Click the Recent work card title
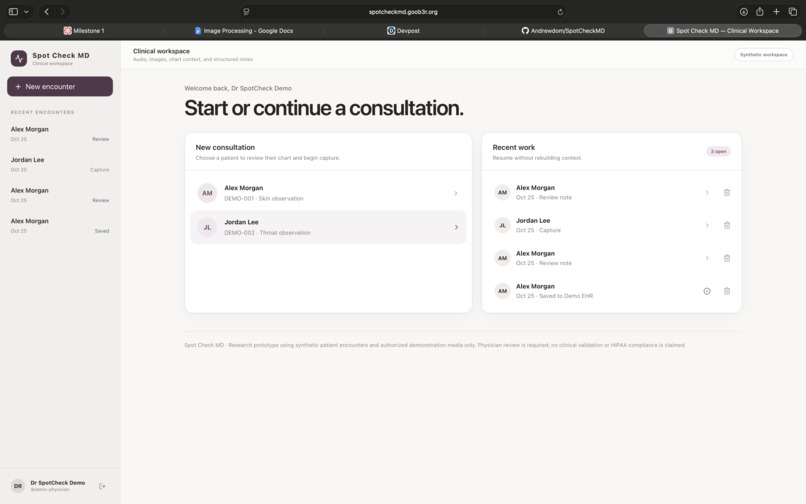The width and height of the screenshot is (806, 504). (514, 147)
